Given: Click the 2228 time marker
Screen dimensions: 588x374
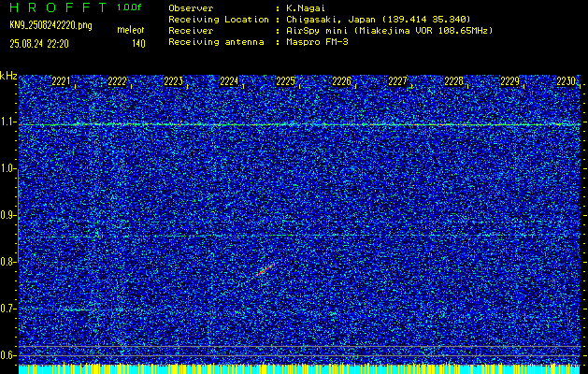Looking at the screenshot, I should point(453,81).
